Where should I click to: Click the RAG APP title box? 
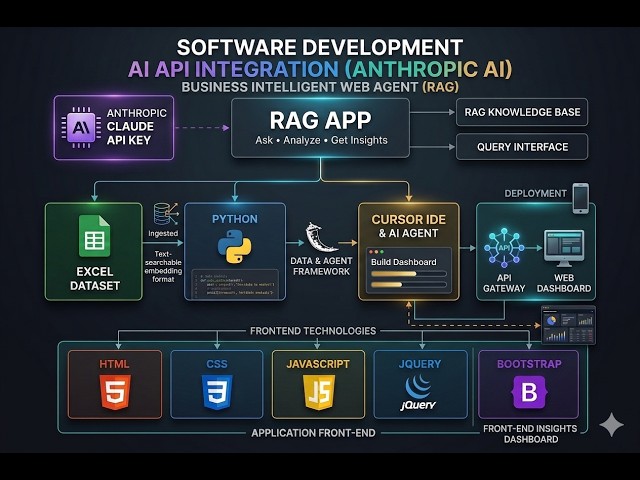(x=320, y=128)
